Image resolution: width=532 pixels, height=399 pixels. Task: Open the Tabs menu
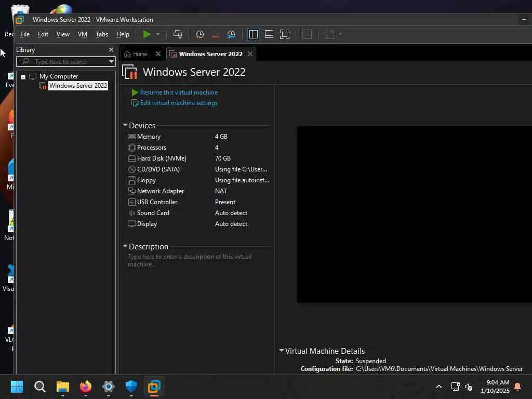pos(102,34)
